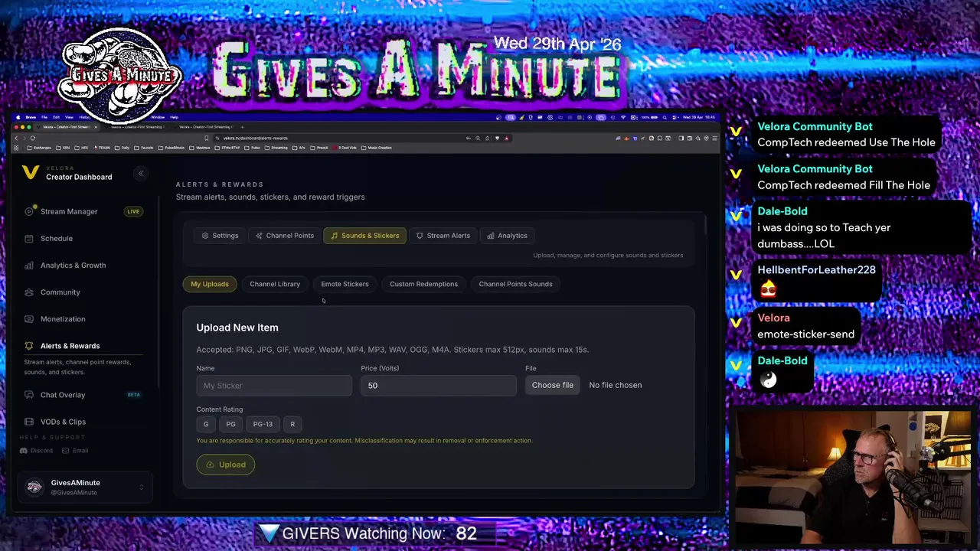Switch to the Settings tab
Image resolution: width=980 pixels, height=551 pixels.
pyautogui.click(x=220, y=236)
